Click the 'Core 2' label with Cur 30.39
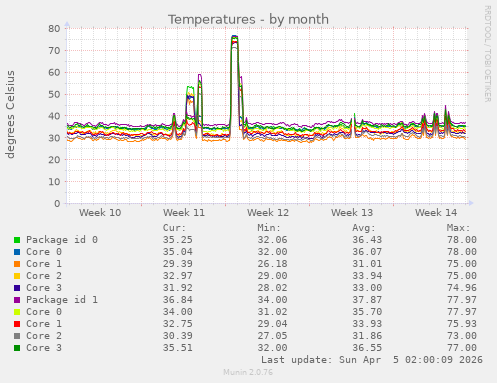Image resolution: width=497 pixels, height=383 pixels. pos(44,336)
